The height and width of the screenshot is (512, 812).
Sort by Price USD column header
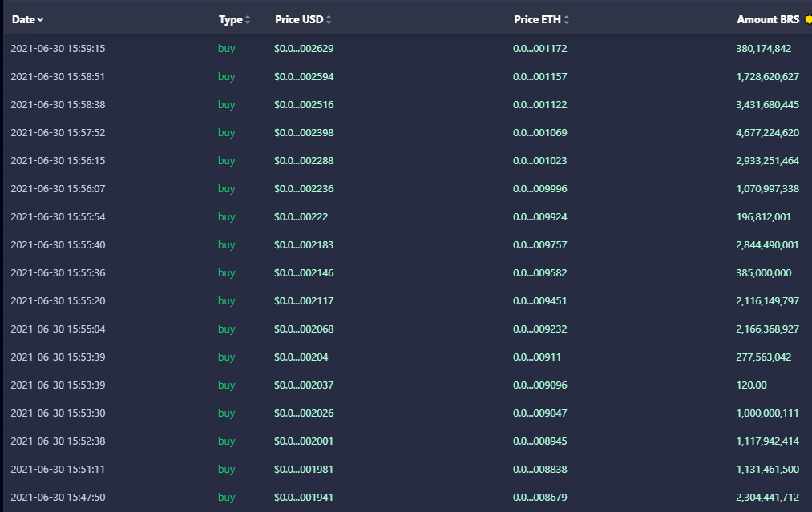(x=303, y=20)
